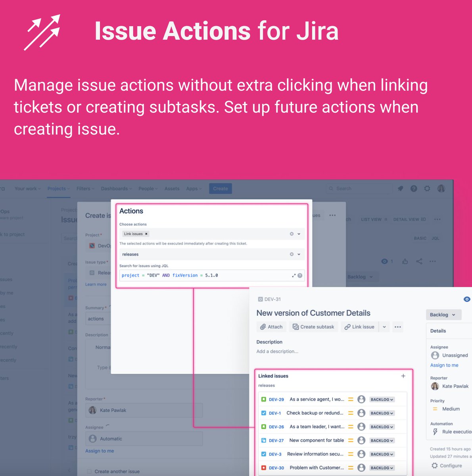Image resolution: width=472 pixels, height=476 pixels.
Task: Open the Automatic assignee field
Action: [144, 439]
